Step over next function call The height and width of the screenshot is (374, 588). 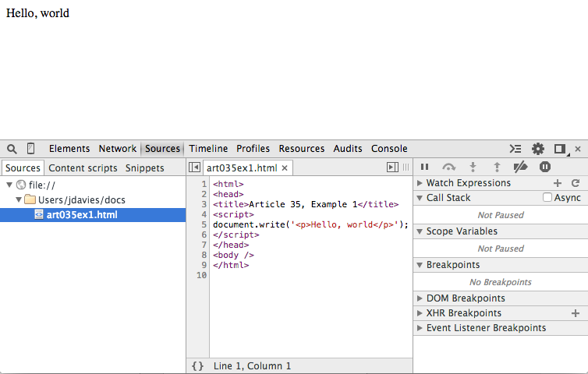click(x=449, y=167)
